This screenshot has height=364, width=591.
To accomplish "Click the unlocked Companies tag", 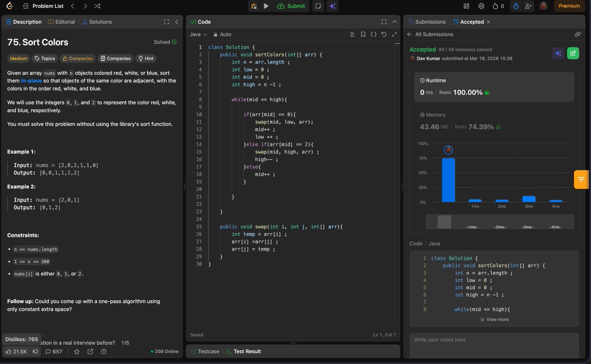I will pyautogui.click(x=116, y=58).
